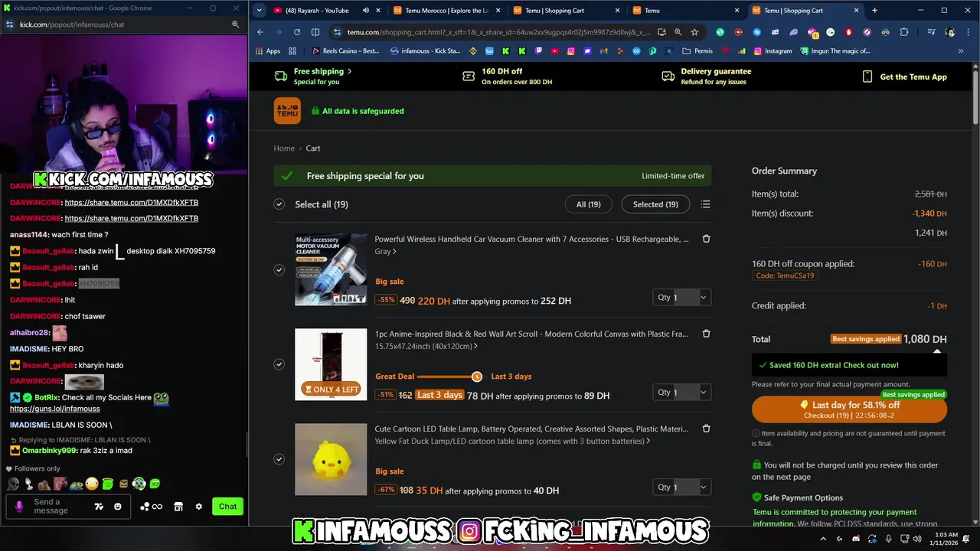This screenshot has height=551, width=980.
Task: Expand the Gray color variant option
Action: (386, 251)
